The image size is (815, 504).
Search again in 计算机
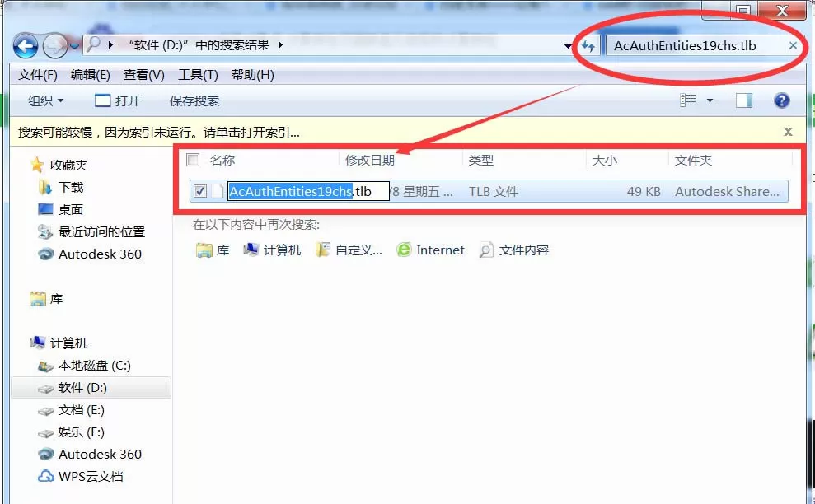pos(272,250)
